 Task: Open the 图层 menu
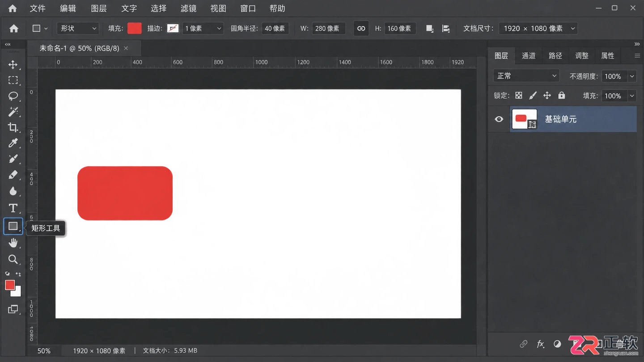click(98, 8)
